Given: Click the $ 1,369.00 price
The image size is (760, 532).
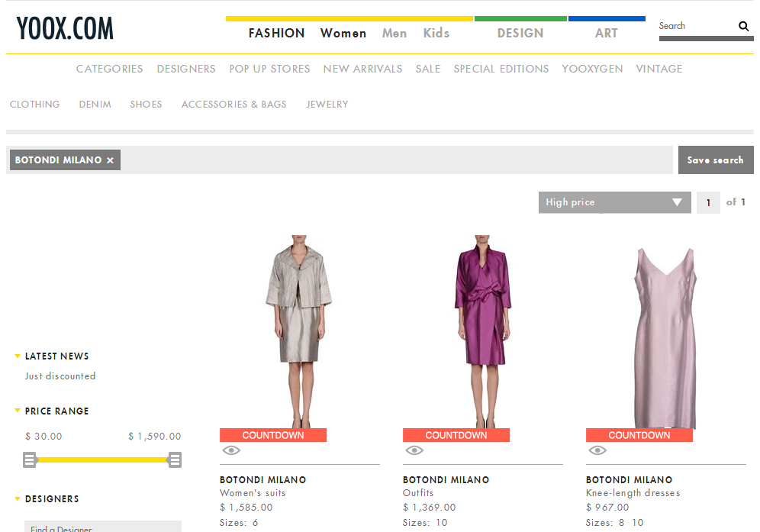Looking at the screenshot, I should point(430,508).
